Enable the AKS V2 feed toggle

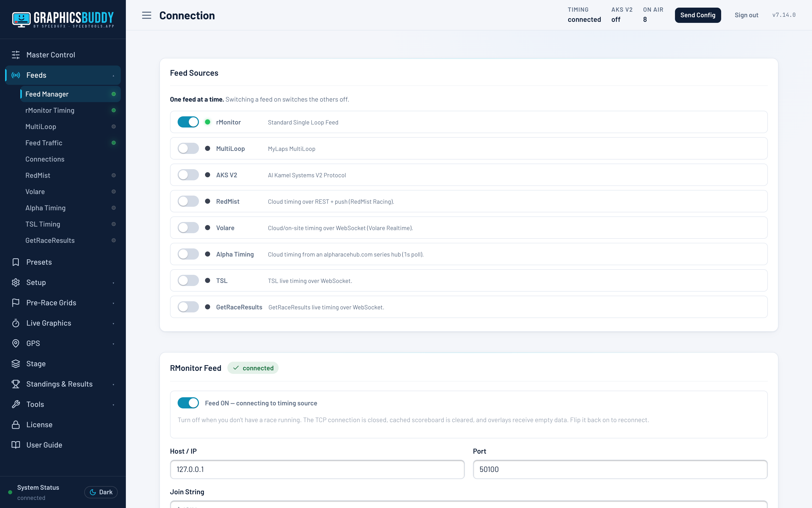188,175
